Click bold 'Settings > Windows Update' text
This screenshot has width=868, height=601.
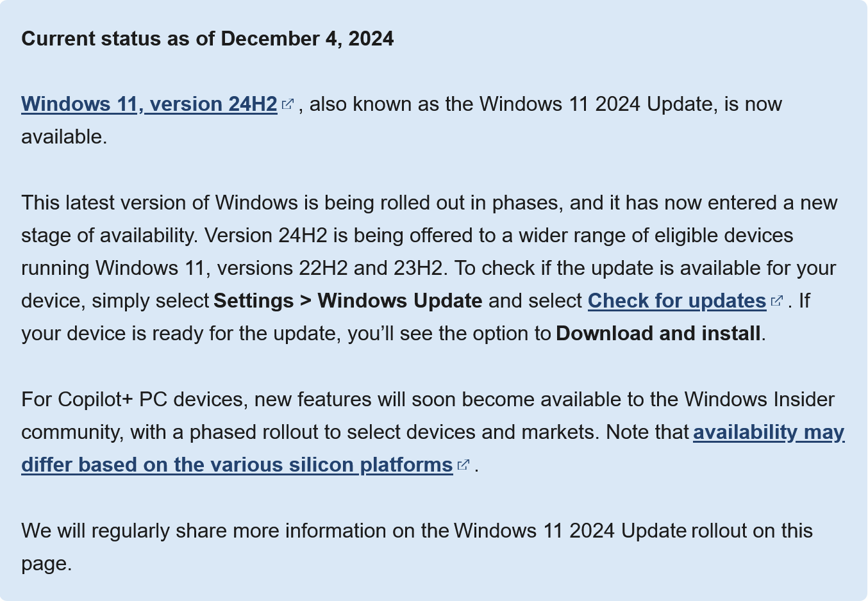(348, 300)
